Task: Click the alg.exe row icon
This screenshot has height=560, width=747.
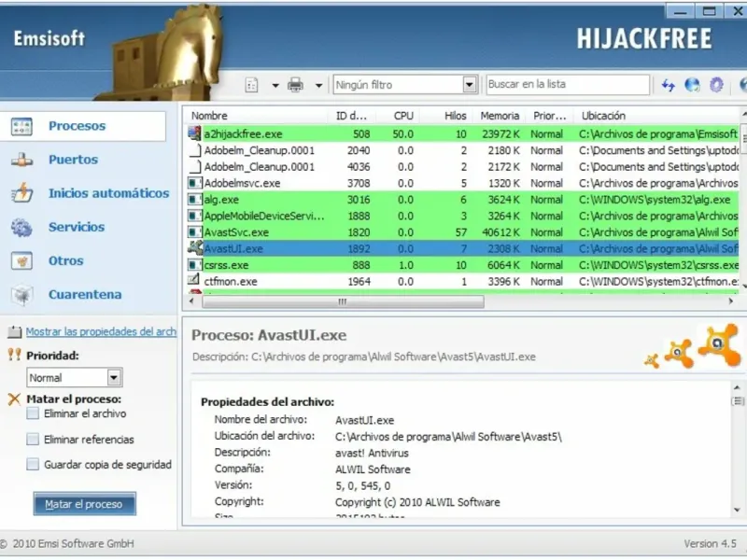Action: pyautogui.click(x=195, y=199)
